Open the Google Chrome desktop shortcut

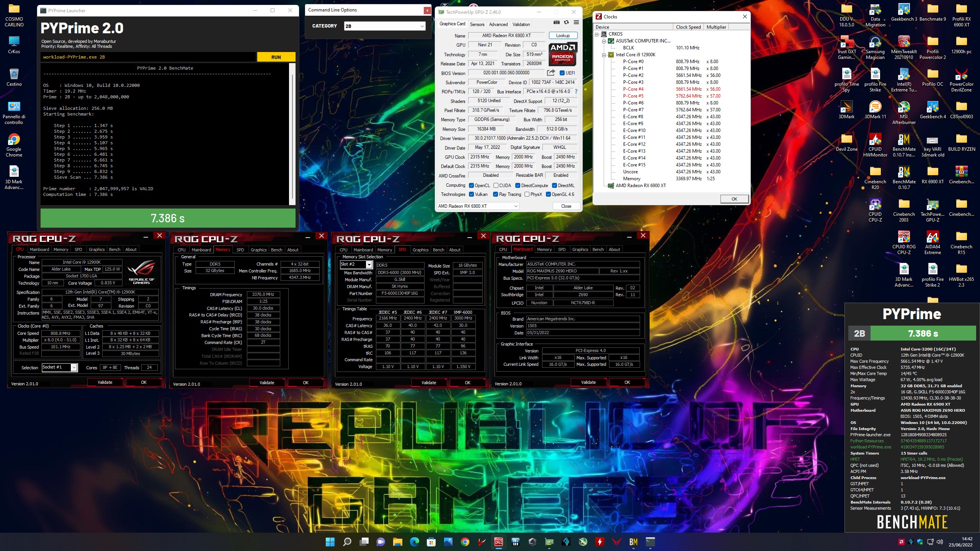[14, 145]
